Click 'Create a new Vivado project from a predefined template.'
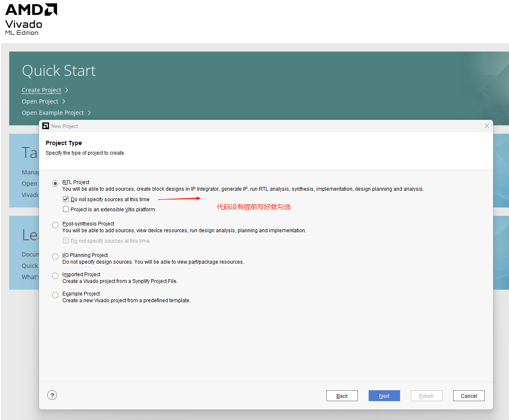 pyautogui.click(x=127, y=301)
